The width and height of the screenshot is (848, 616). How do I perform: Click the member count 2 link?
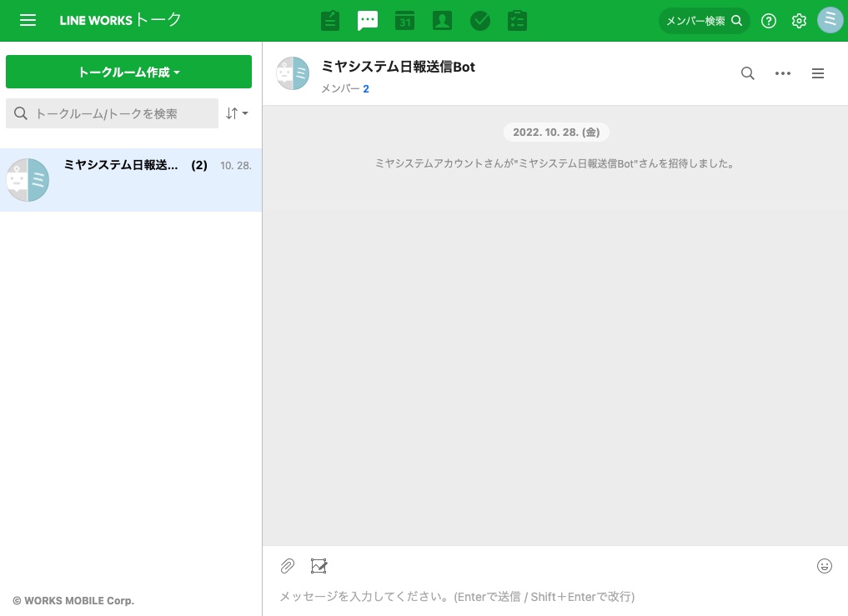coord(366,88)
